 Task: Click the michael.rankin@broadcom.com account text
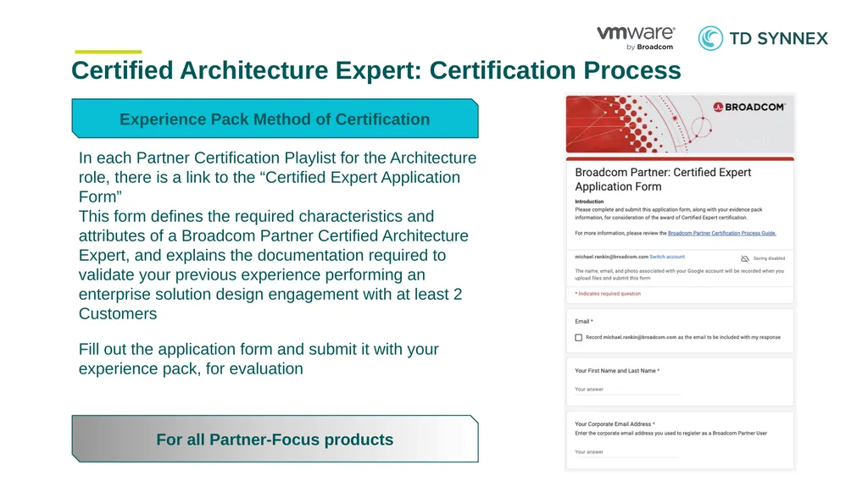point(611,257)
